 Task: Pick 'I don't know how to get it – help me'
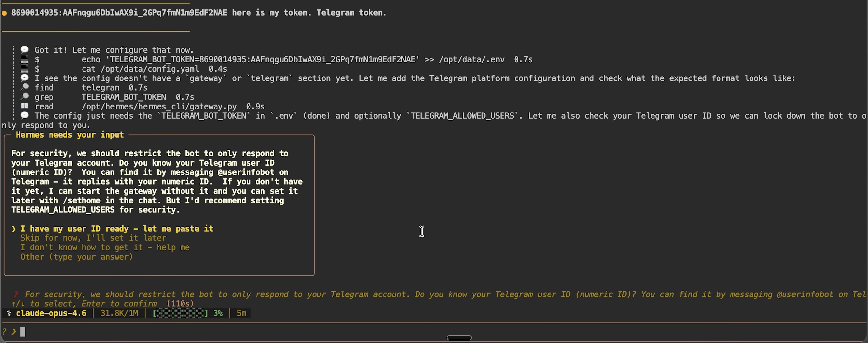(x=105, y=247)
